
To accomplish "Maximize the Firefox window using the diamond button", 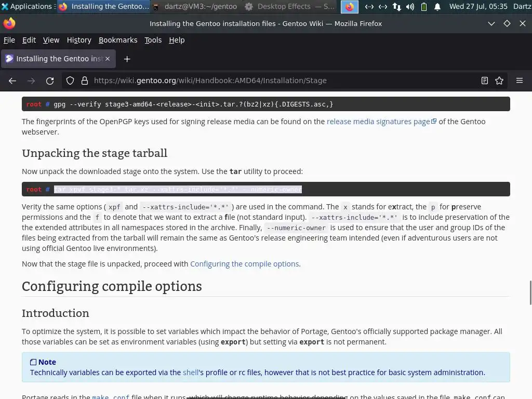I will tap(507, 23).
